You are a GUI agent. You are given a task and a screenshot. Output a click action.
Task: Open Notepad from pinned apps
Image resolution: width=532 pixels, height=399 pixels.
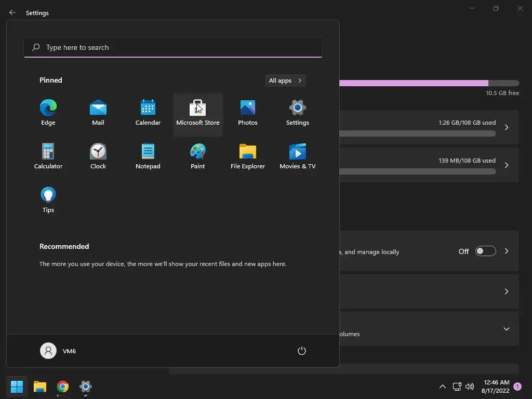148,157
